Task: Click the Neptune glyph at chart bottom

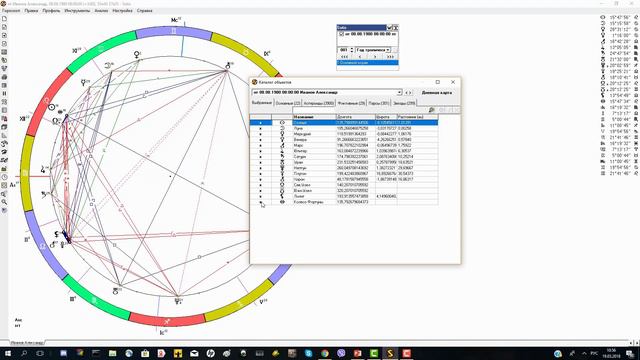Action: pyautogui.click(x=178, y=301)
